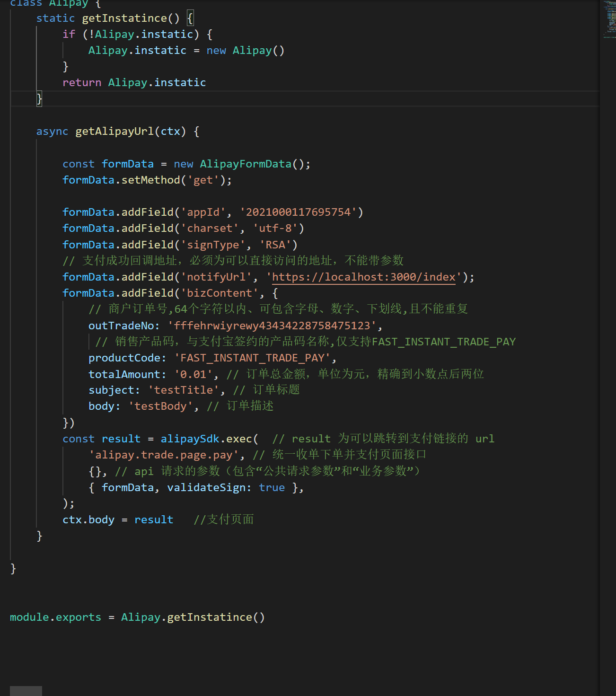This screenshot has height=696, width=616.
Task: Click 'alipaySdk' in the exec call
Action: click(190, 439)
